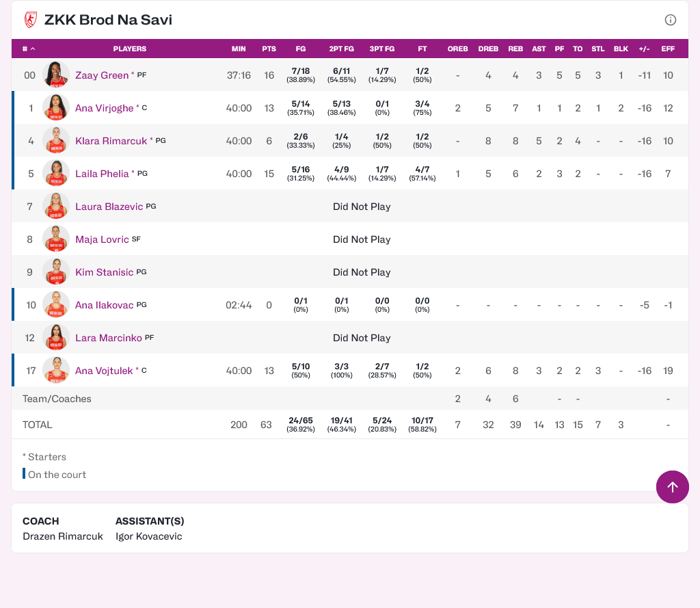Open Ana Virjoghe player profile link
This screenshot has height=608, width=700.
(104, 108)
